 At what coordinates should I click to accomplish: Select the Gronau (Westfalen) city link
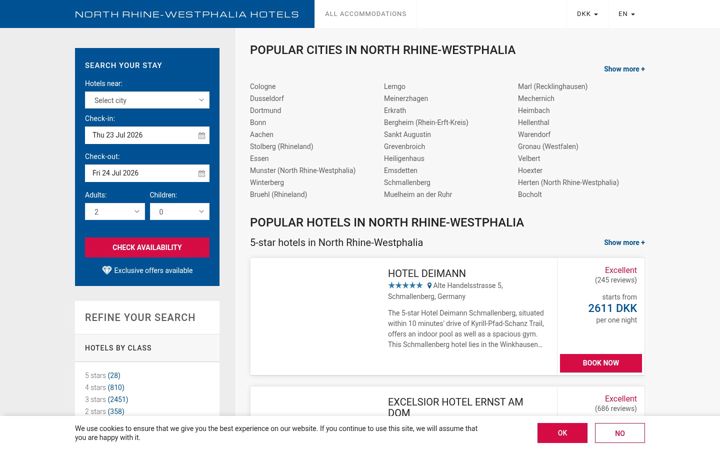548,146
